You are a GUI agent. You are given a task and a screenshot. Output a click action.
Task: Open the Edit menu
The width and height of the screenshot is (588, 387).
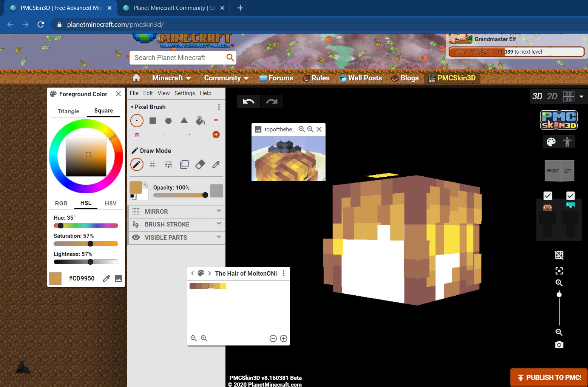click(x=148, y=93)
